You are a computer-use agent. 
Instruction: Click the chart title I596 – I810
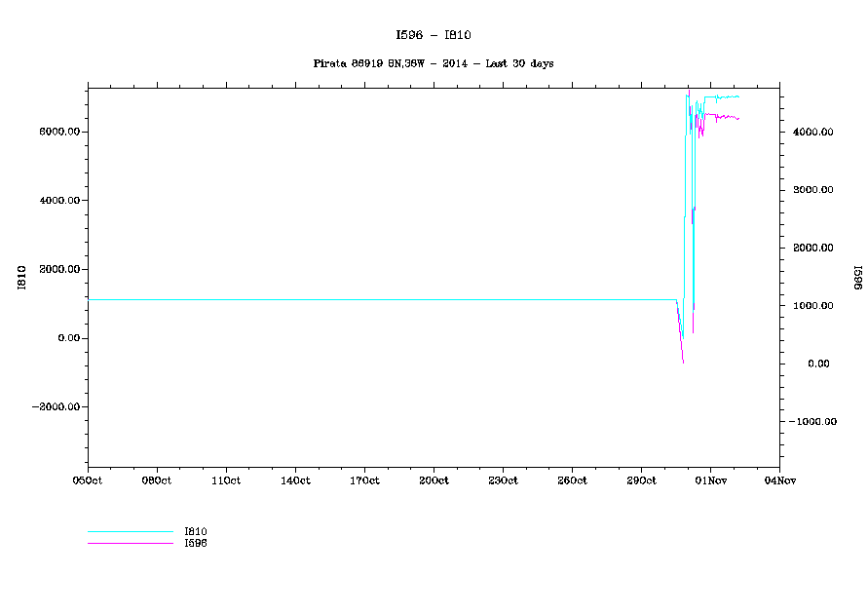[434, 35]
